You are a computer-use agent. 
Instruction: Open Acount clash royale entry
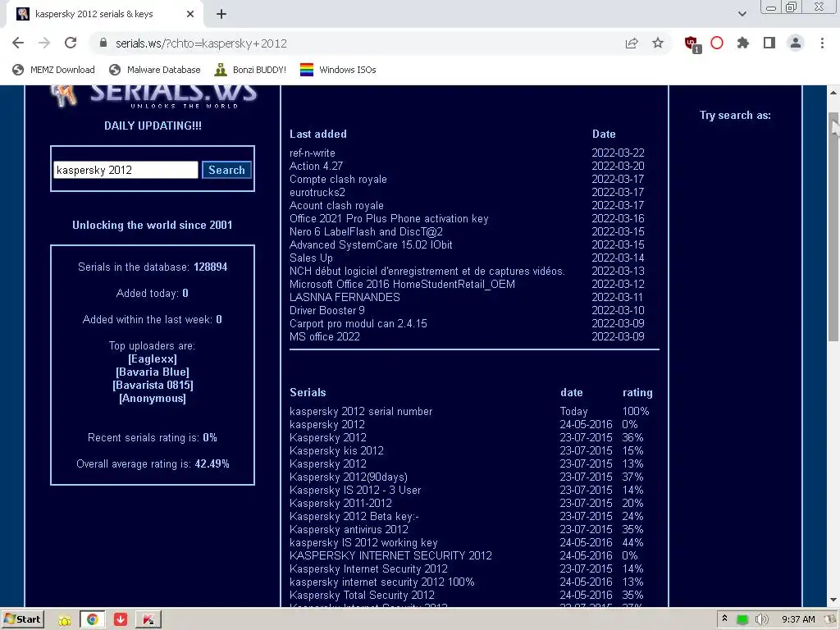336,206
